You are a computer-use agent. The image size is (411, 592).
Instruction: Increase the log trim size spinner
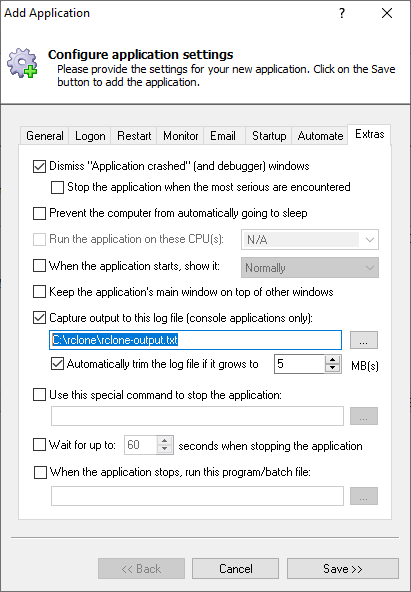[x=332, y=360]
